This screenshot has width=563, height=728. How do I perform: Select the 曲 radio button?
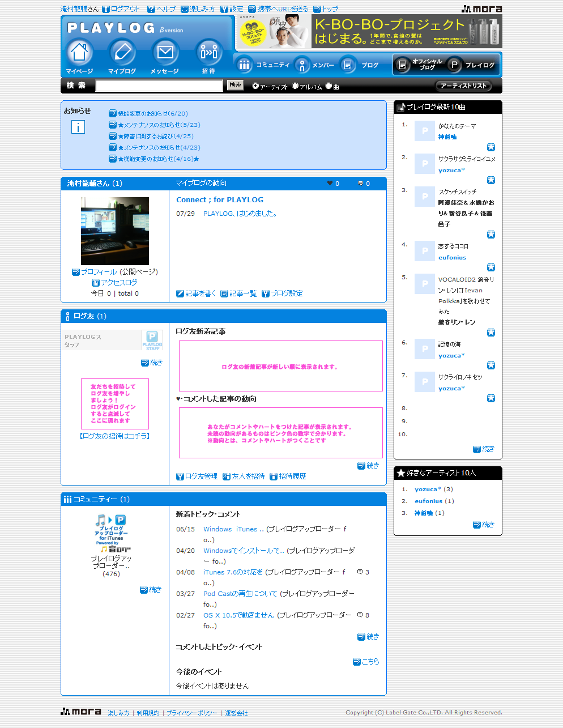329,86
